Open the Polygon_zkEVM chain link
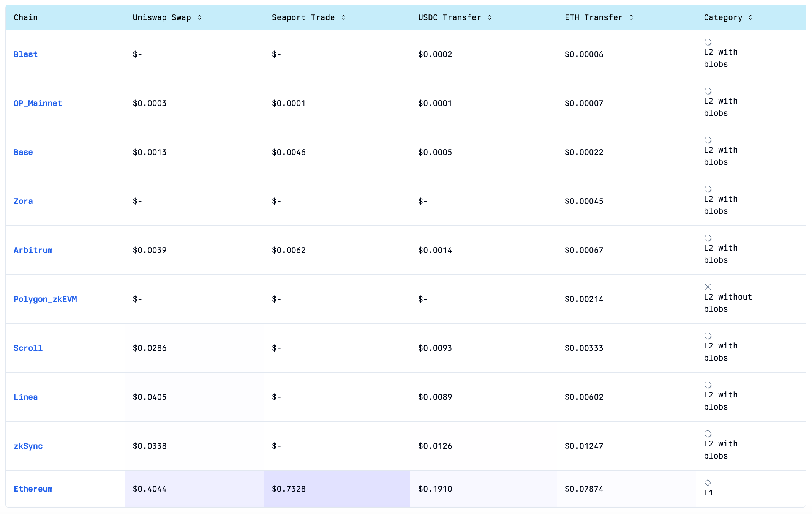The height and width of the screenshot is (514, 812). [x=45, y=299]
